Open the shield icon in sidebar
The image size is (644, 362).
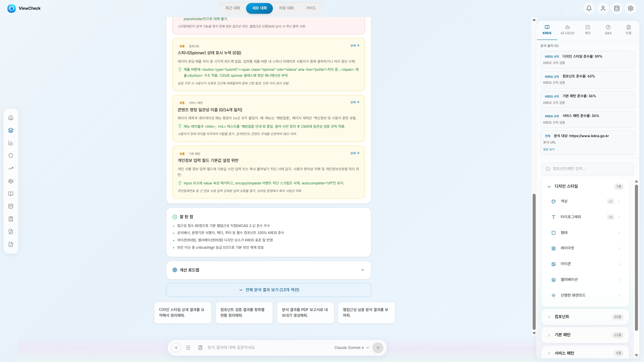click(x=11, y=156)
